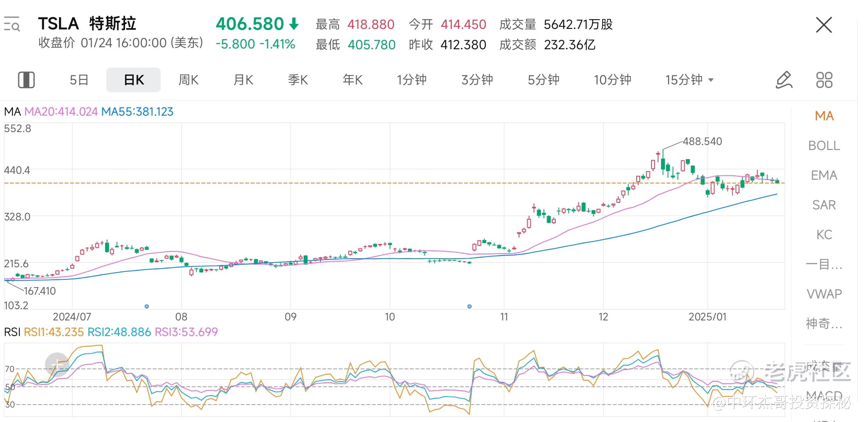This screenshot has height=422, width=868.
Task: Click the -5.800 -1.41% change text
Action: point(256,44)
